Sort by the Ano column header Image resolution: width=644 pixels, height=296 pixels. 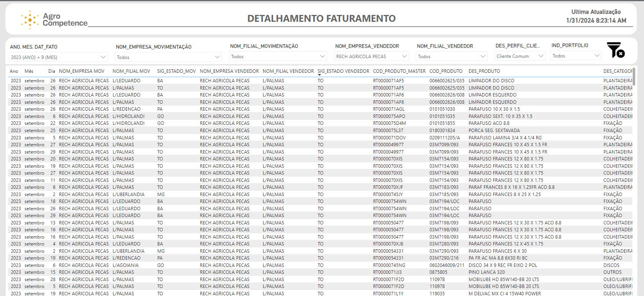click(x=14, y=71)
